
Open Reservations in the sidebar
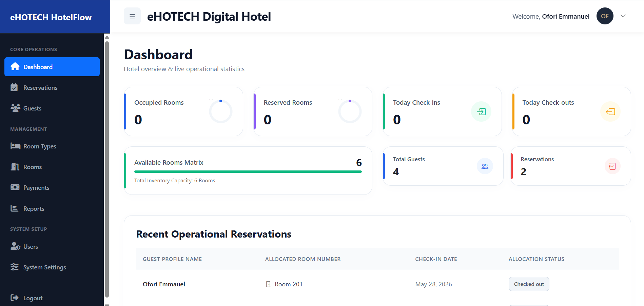pos(52,87)
